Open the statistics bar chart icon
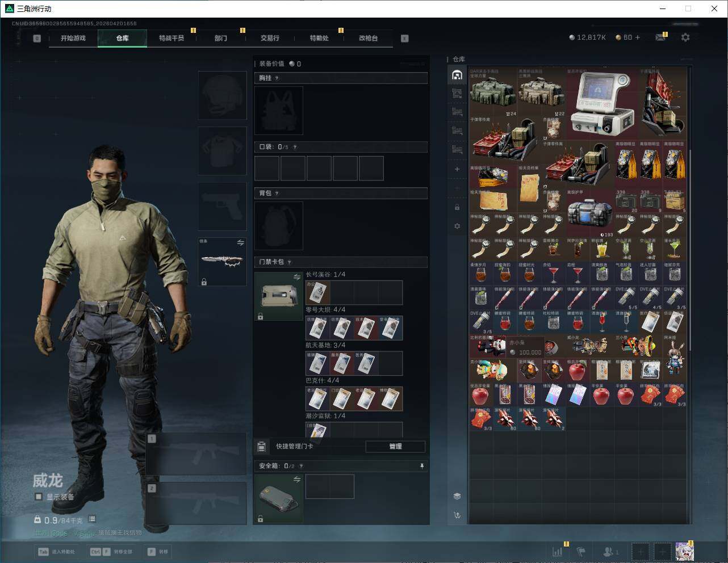This screenshot has height=563, width=728. pyautogui.click(x=558, y=551)
